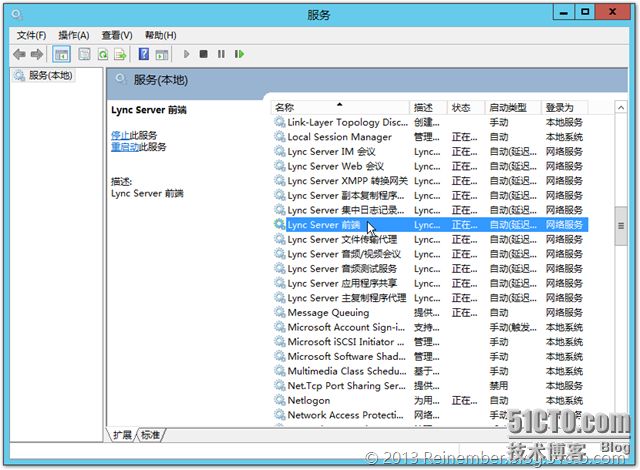Select the Microsoft iSCSI Initiator service
The width and height of the screenshot is (640, 470).
click(x=430, y=342)
